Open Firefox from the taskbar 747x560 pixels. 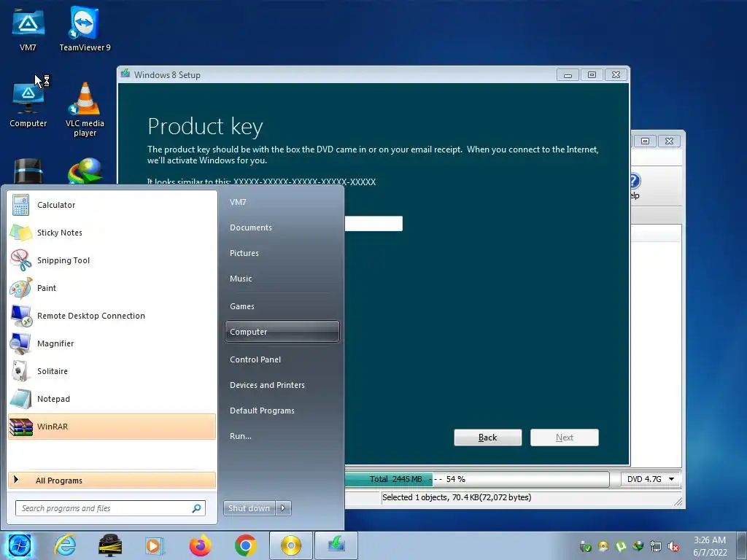tap(200, 545)
